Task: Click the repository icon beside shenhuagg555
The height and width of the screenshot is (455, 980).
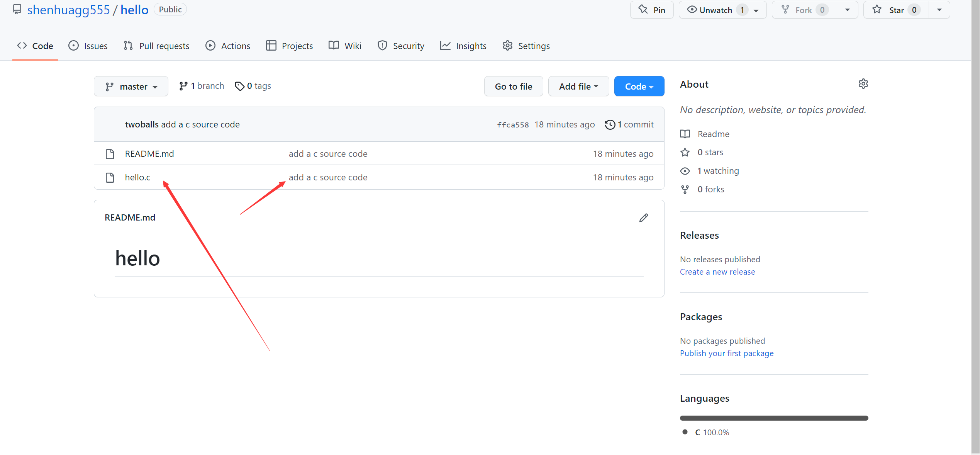Action: click(17, 9)
